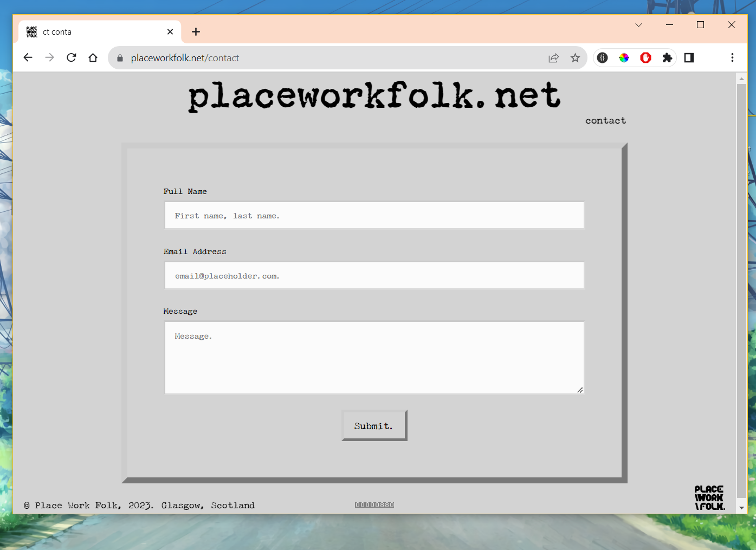Click inside the Message text area
Viewport: 756px width, 550px height.
click(374, 358)
